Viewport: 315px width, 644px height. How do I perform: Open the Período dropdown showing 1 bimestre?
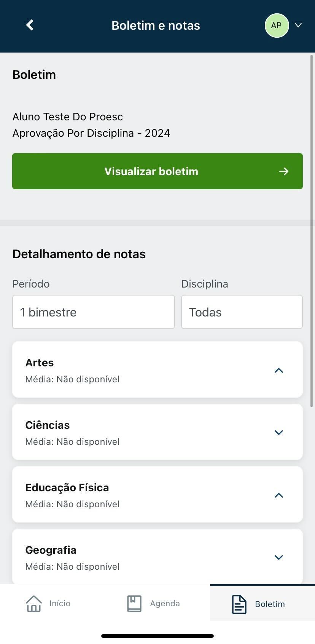click(x=94, y=312)
